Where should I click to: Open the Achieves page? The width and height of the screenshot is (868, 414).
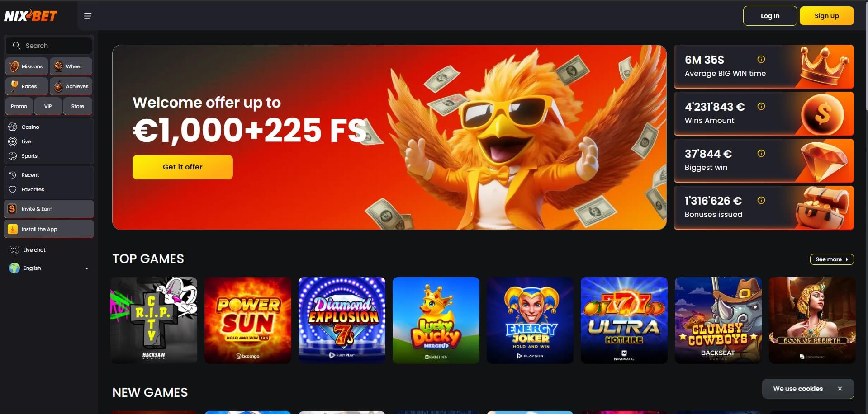point(71,86)
